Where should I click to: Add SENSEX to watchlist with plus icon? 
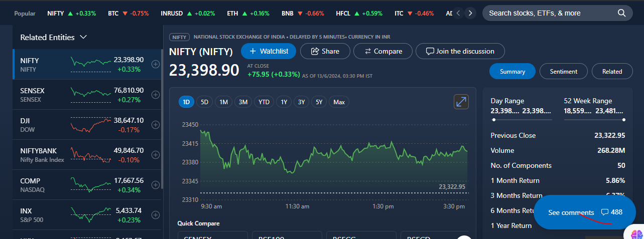click(x=156, y=95)
